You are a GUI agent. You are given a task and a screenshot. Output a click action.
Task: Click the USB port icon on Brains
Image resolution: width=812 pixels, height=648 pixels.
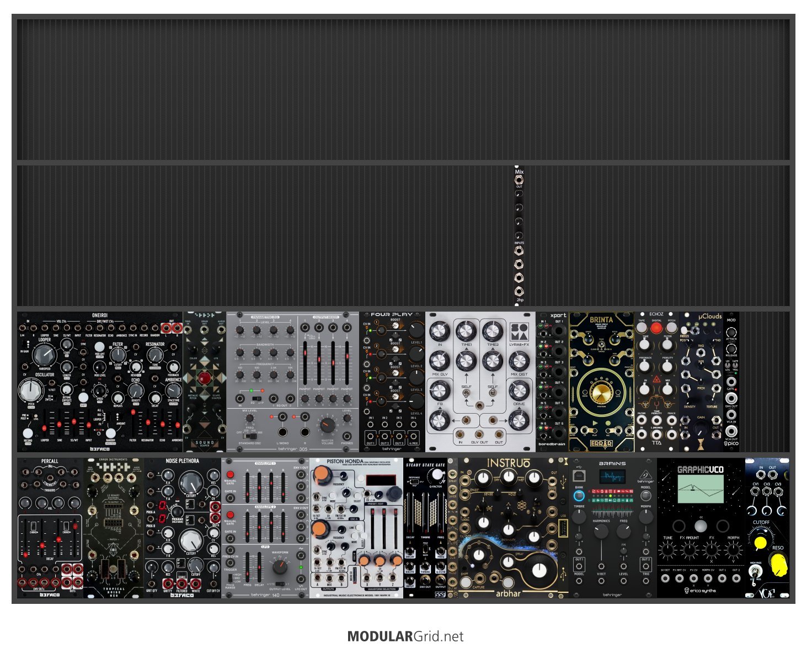tap(579, 475)
